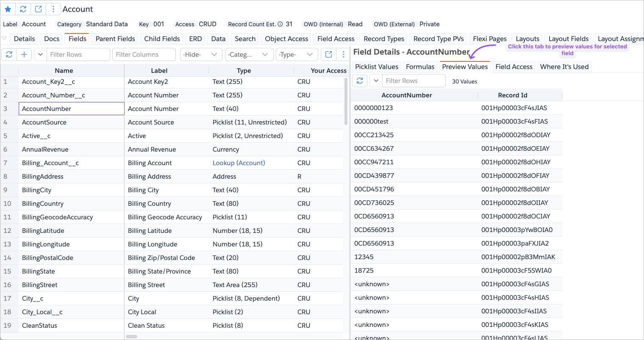Open the kebab menu beside Account title
Image resolution: width=644 pixels, height=340 pixels.
[x=53, y=9]
